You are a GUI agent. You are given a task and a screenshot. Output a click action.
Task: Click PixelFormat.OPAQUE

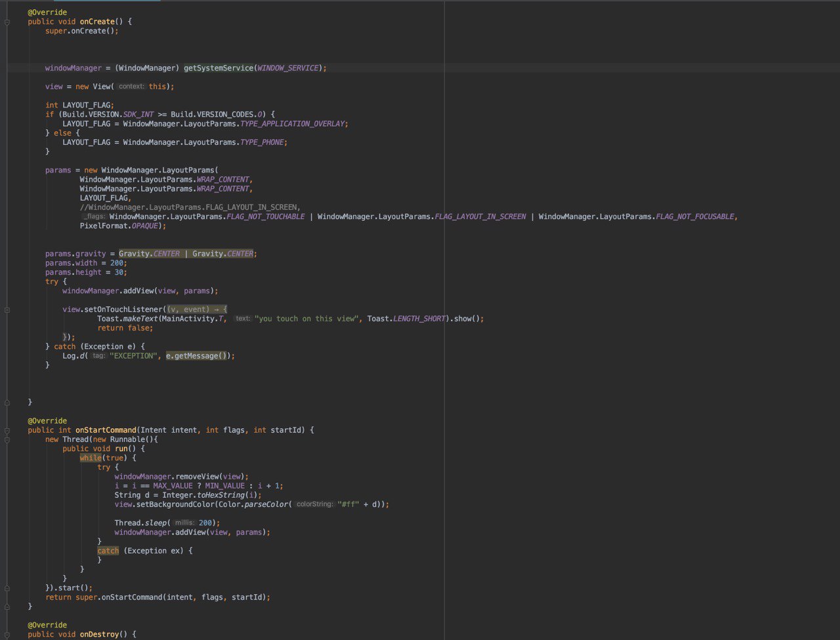pos(119,226)
